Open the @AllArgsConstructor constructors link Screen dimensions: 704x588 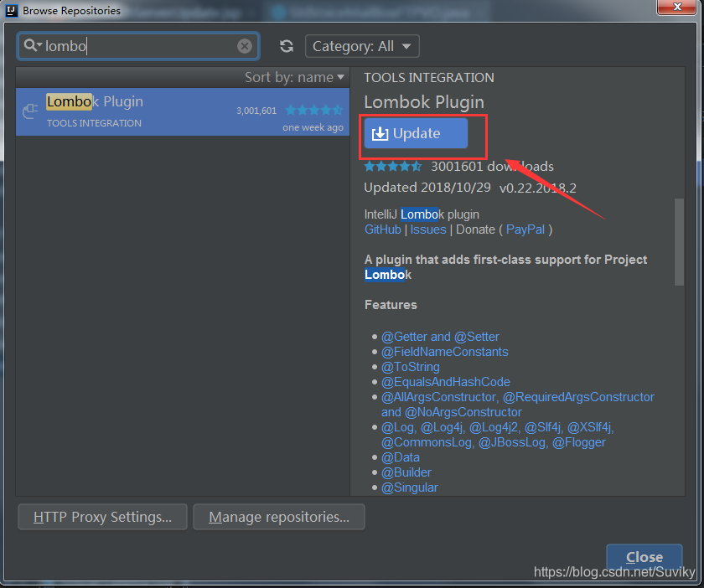tap(518, 405)
